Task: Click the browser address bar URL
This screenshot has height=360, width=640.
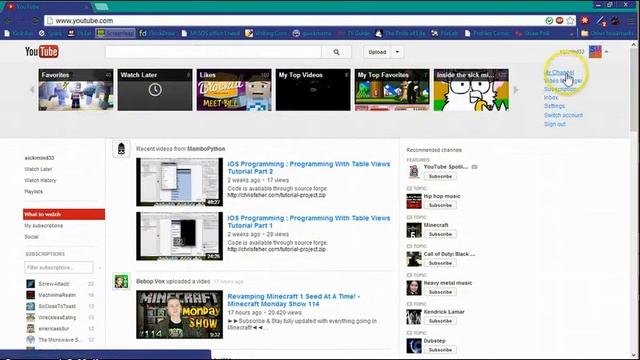Action: pos(84,21)
